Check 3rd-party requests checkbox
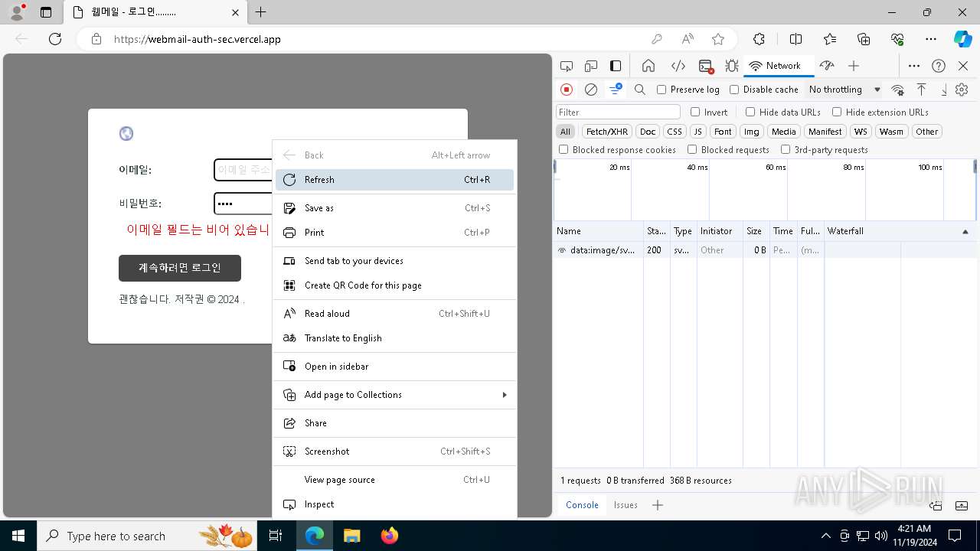Screen dimensions: 980x551 coord(786,150)
